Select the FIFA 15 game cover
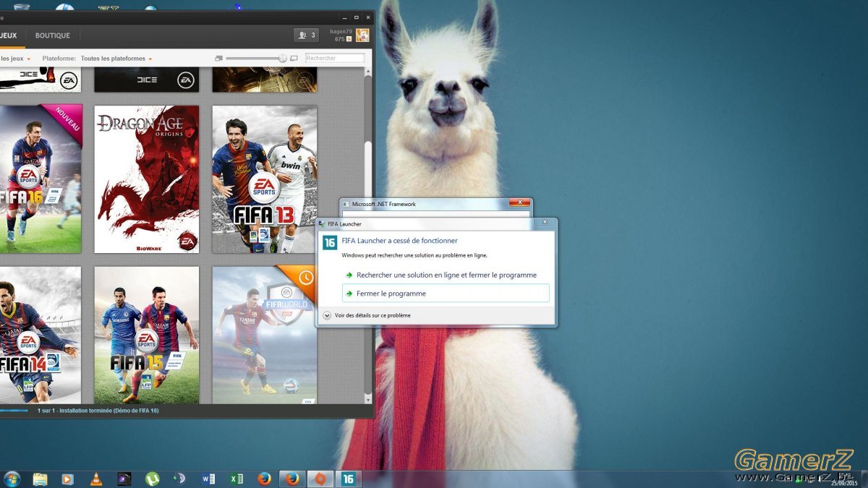The image size is (868, 488). coord(147,335)
